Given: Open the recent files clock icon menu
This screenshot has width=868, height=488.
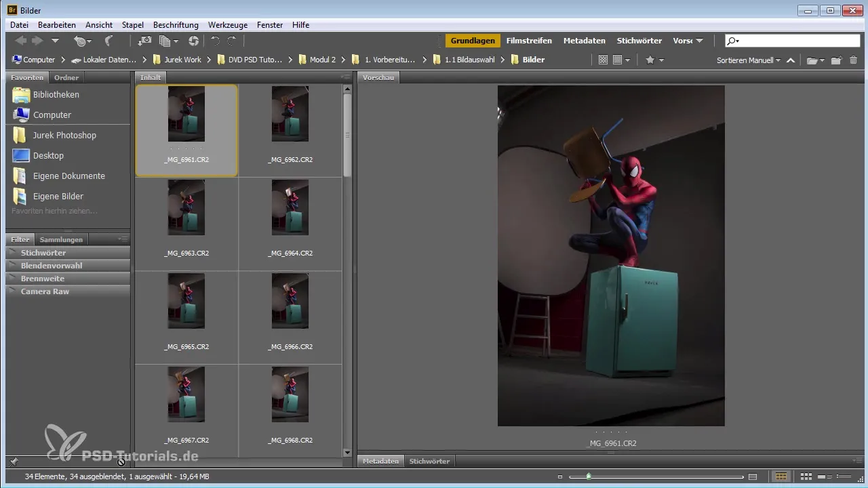Looking at the screenshot, I should 83,41.
